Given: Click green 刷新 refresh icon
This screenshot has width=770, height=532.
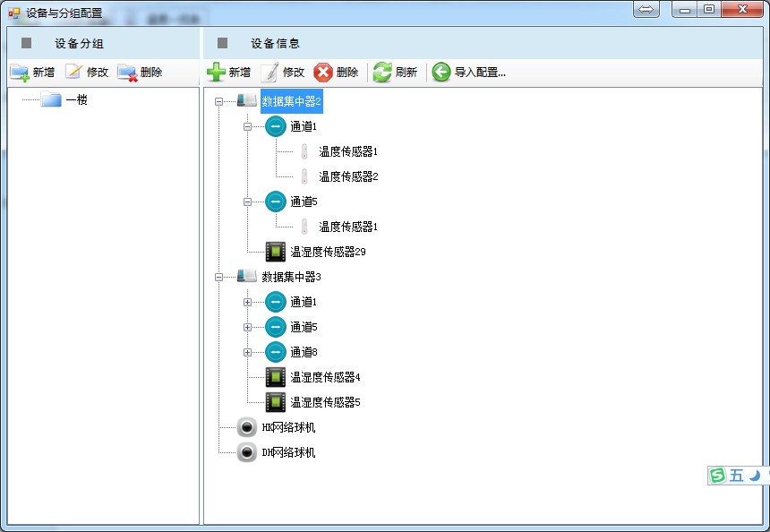Looking at the screenshot, I should 382,73.
